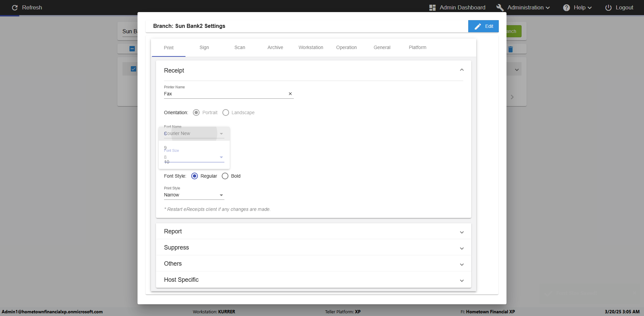644x316 pixels.
Task: Clear the Printer Name field with X
Action: [x=290, y=94]
